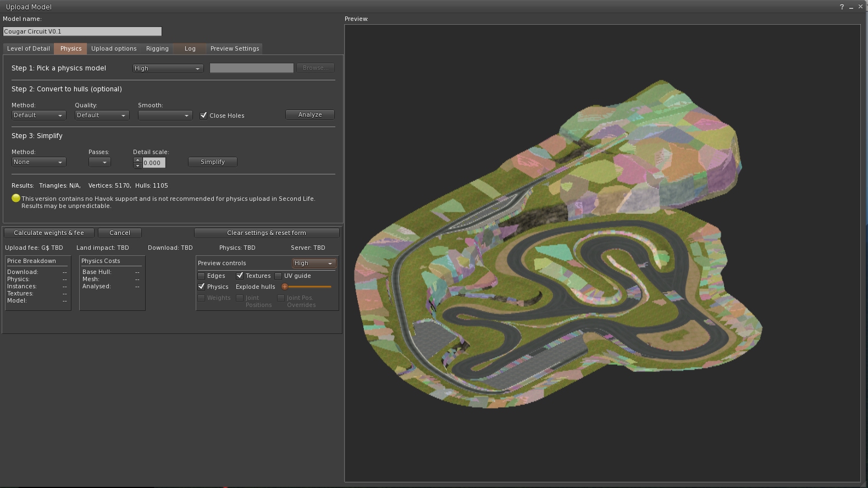
Task: Open Preview controls High dropdown
Action: (x=314, y=263)
